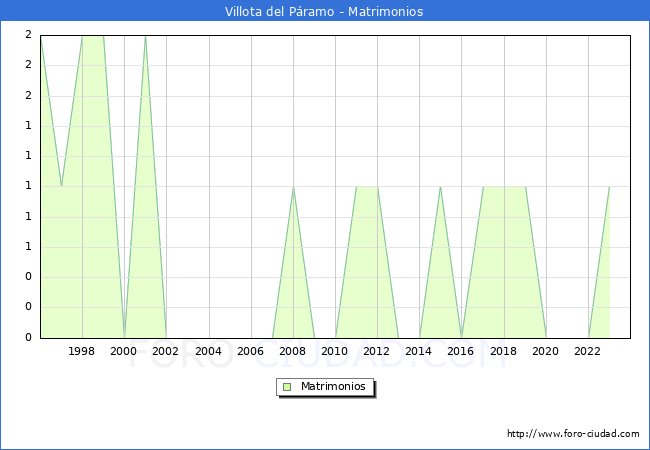This screenshot has height=450, width=650.
Task: Click the 2008 x-axis label
Action: click(293, 351)
